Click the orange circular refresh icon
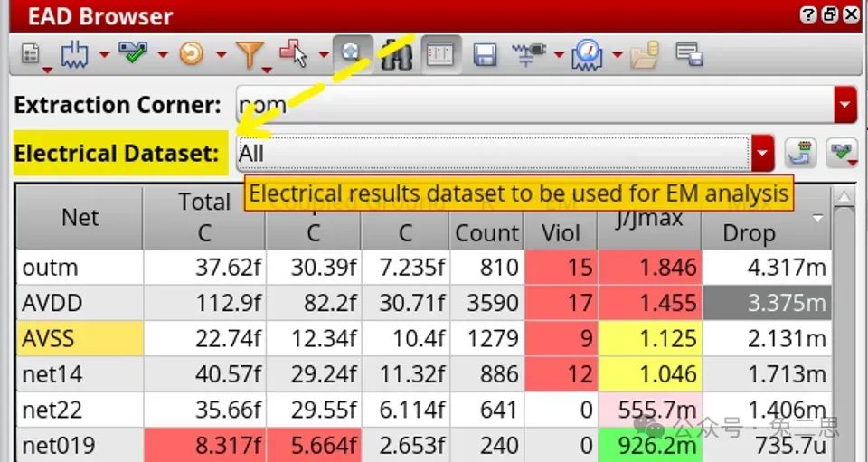 pos(191,55)
